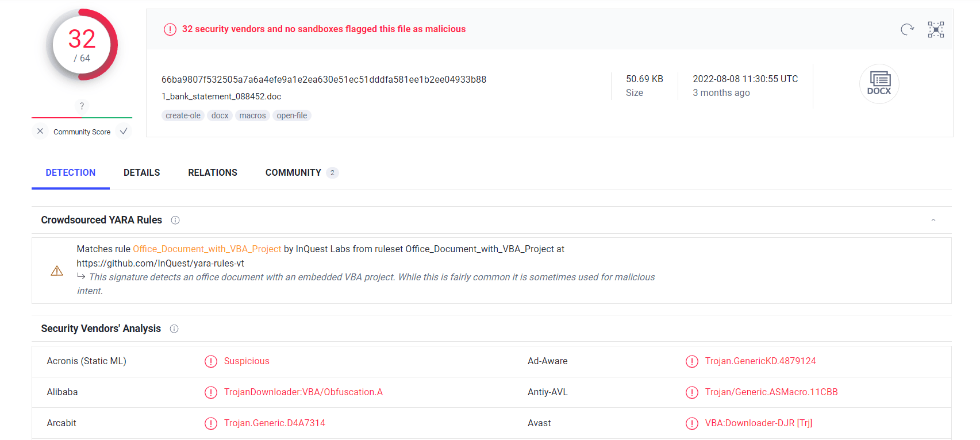980x440 pixels.
Task: Click the DOCX file type icon
Action: tap(879, 84)
